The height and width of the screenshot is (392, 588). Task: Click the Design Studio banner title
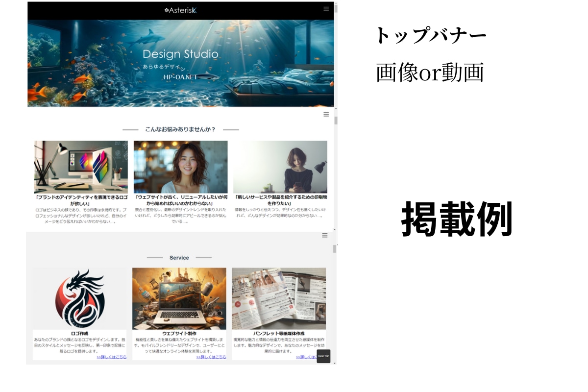(x=180, y=54)
